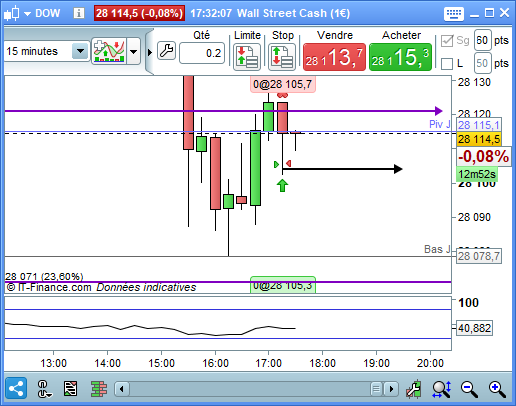Open the order list icon
The width and height of the screenshot is (516, 406).
(70, 389)
